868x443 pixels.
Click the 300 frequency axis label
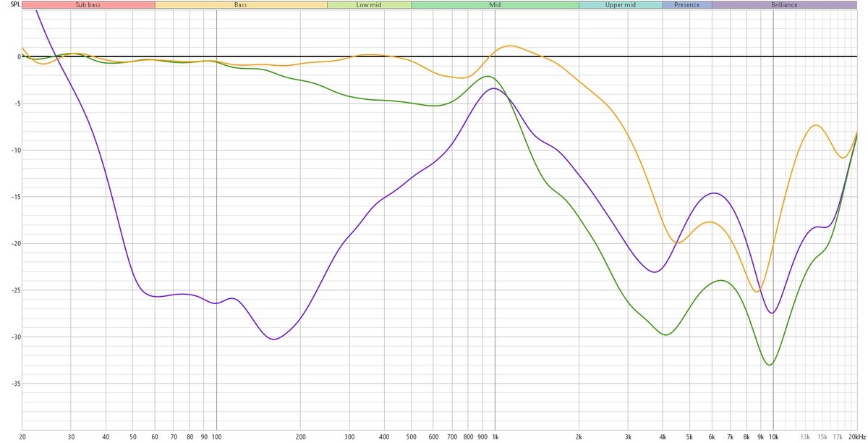tap(349, 437)
